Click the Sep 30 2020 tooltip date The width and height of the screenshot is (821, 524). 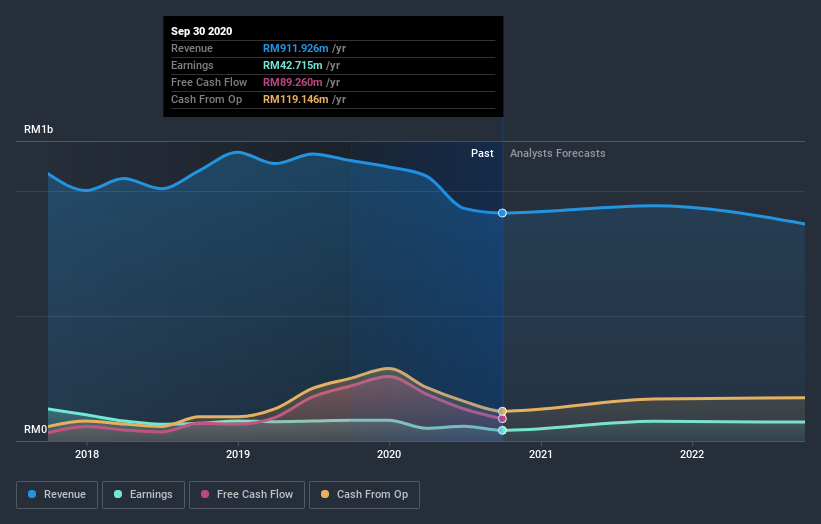(x=202, y=31)
